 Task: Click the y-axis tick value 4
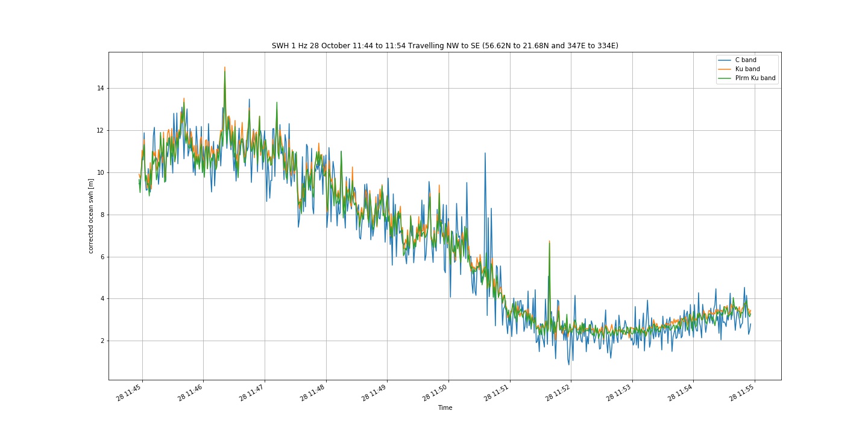click(102, 298)
